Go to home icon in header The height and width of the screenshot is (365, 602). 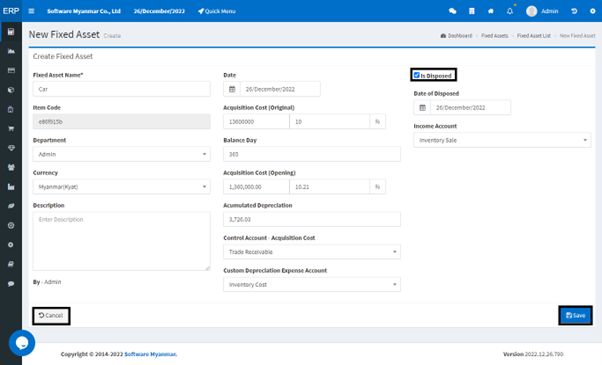click(x=491, y=11)
